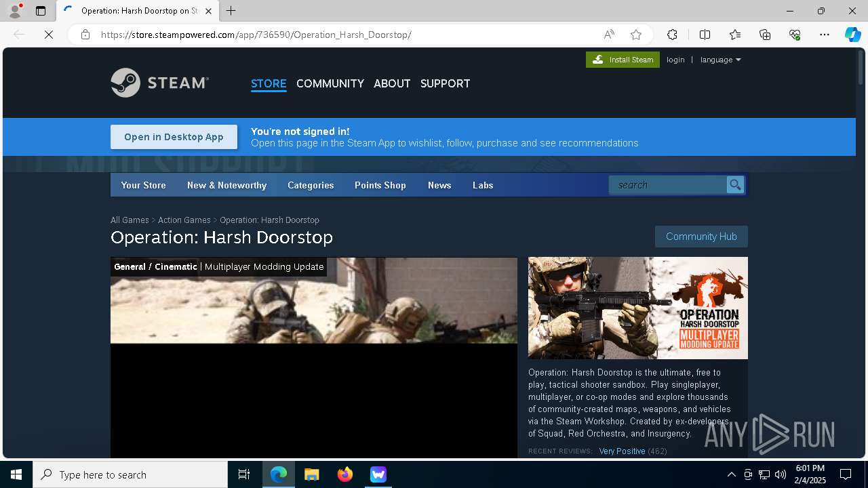Open Read aloud in address bar
Screen dimensions: 868x488
pos(609,35)
